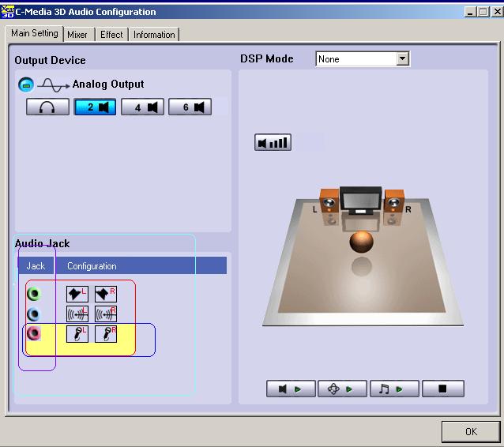Image resolution: width=504 pixels, height=447 pixels.
Task: Click the right speaker in room view
Action: [394, 201]
